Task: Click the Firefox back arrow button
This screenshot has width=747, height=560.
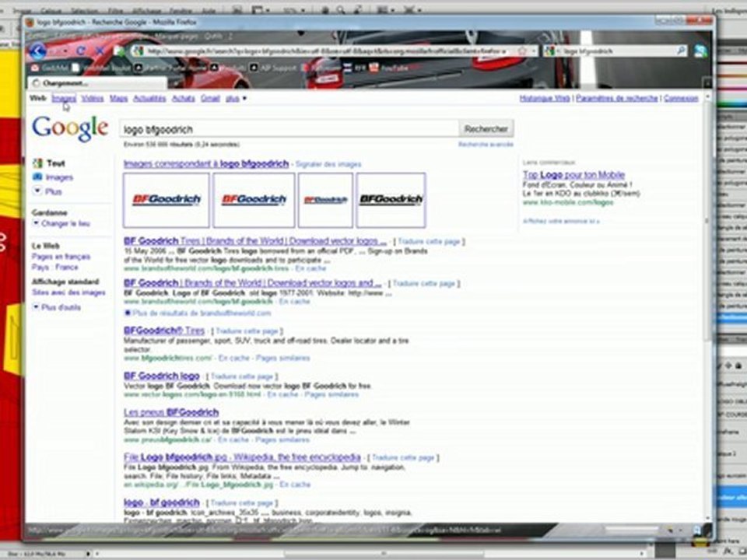Action: click(37, 51)
